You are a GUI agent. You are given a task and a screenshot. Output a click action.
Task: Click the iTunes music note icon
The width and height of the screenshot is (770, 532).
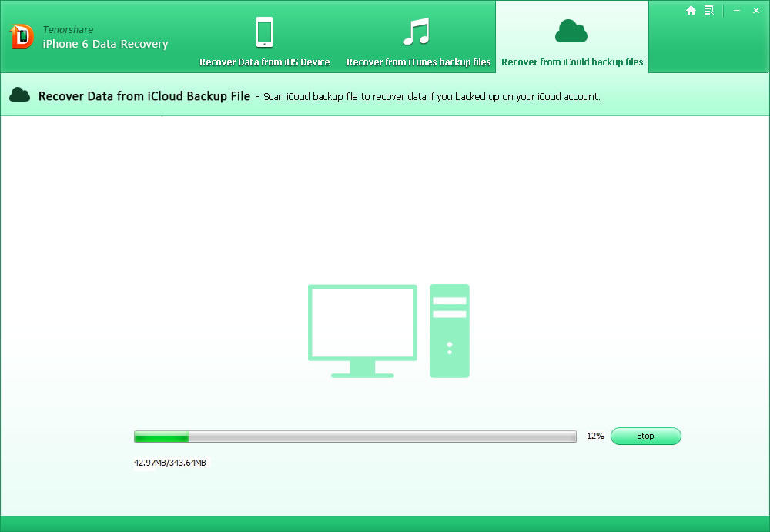pyautogui.click(x=417, y=32)
